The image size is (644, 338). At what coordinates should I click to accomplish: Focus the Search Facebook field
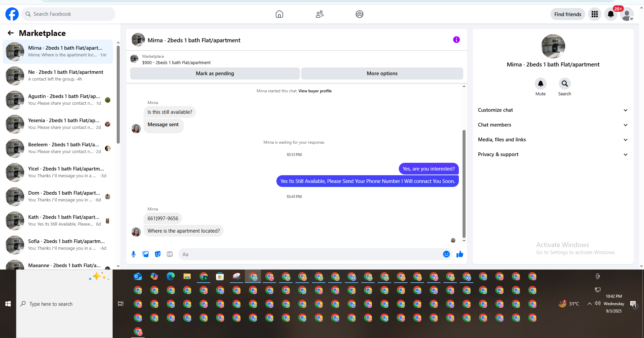pyautogui.click(x=68, y=14)
